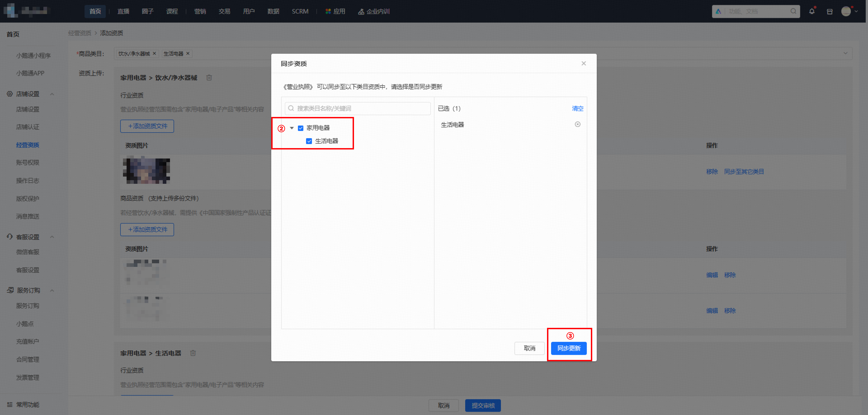The width and height of the screenshot is (868, 415).
Task: Click the 店铺设置 gear icon in sidebar
Action: 10,94
